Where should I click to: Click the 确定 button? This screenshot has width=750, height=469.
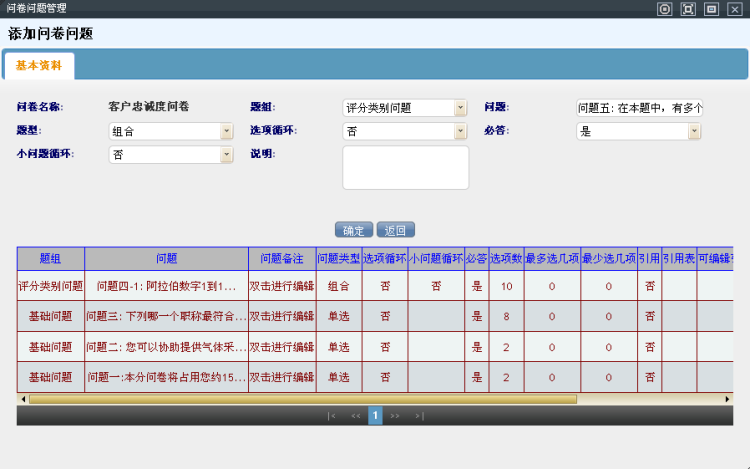pos(354,230)
